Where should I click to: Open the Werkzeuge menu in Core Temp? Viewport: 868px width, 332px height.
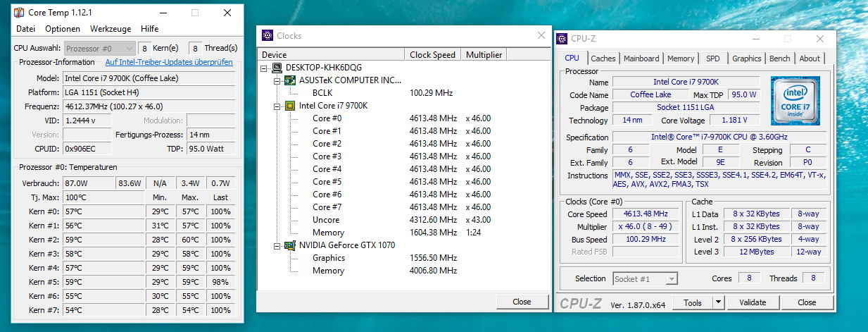click(111, 29)
